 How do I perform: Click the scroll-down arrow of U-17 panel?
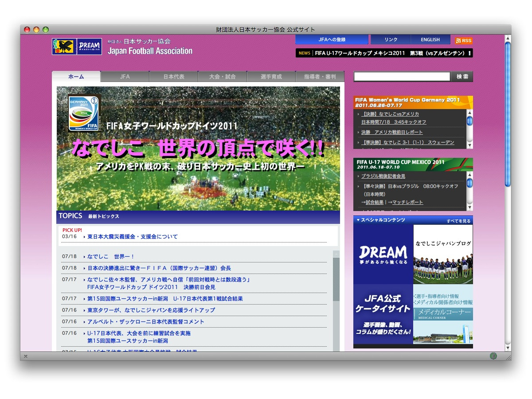pyautogui.click(x=469, y=207)
